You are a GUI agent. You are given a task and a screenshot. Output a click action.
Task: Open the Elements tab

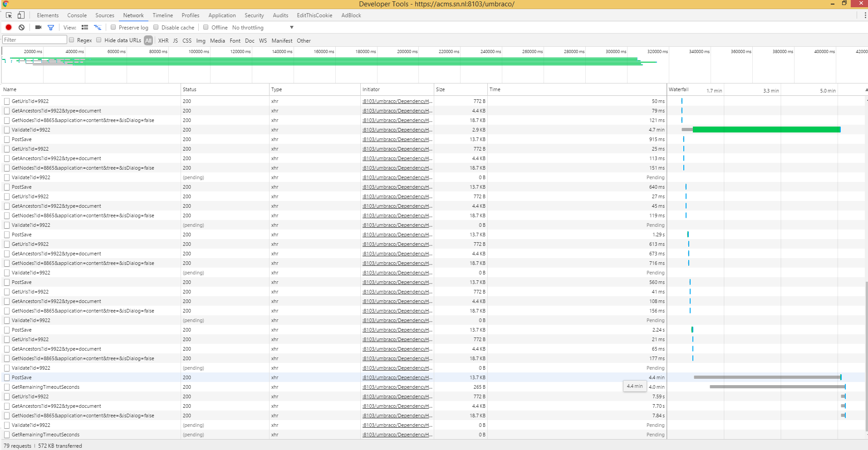(x=48, y=15)
